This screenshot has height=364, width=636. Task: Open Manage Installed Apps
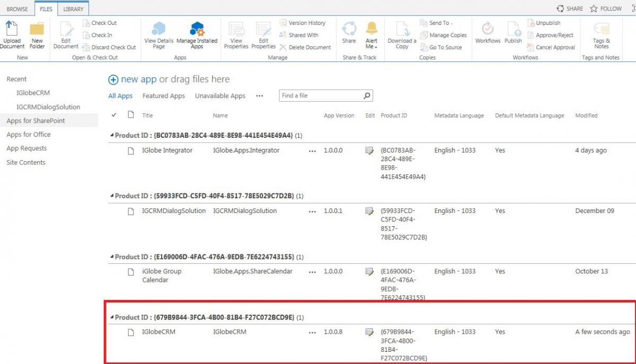pos(197,35)
